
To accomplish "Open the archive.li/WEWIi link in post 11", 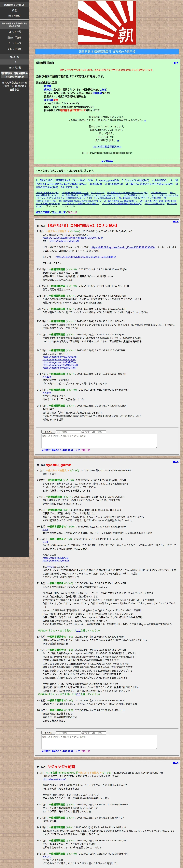I will pos(56,561).
